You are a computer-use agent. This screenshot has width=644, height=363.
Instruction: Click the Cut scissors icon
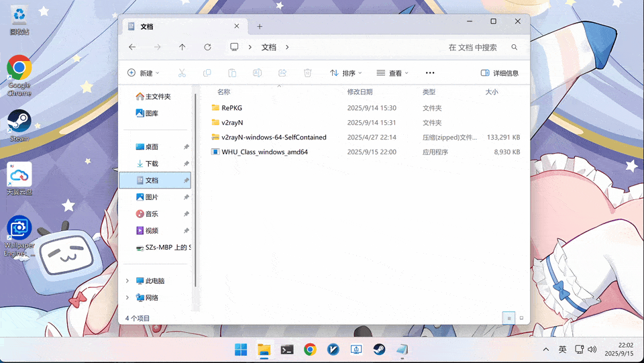[182, 73]
